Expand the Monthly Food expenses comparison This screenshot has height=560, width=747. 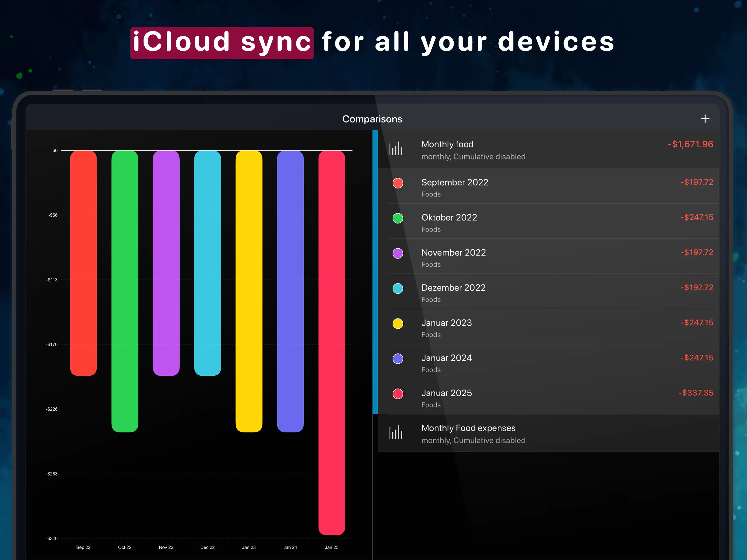[x=473, y=434]
